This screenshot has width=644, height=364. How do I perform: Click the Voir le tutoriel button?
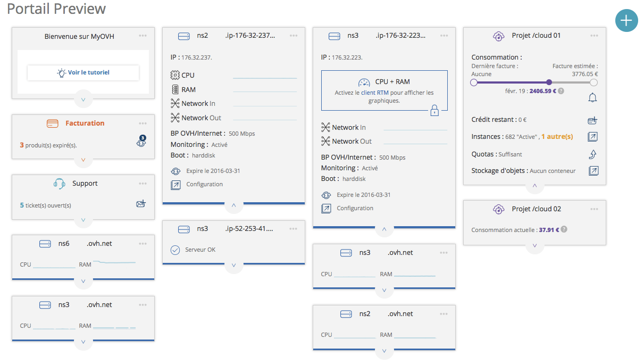pos(83,72)
